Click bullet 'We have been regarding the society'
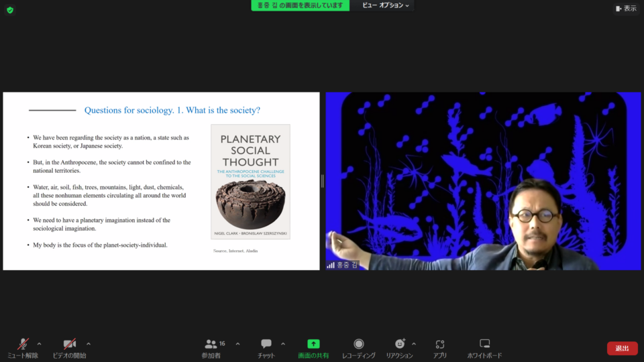The width and height of the screenshot is (644, 362). click(111, 141)
